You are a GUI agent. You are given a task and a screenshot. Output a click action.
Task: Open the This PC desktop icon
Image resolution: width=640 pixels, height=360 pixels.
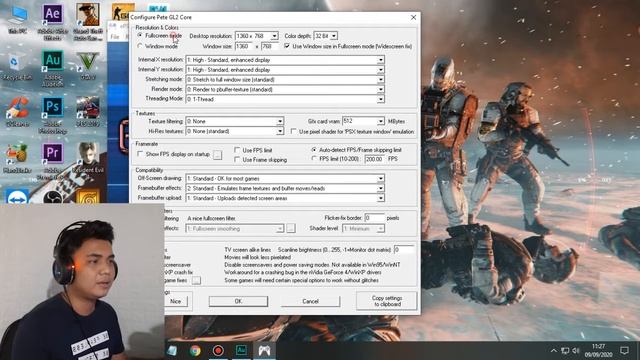click(x=18, y=20)
